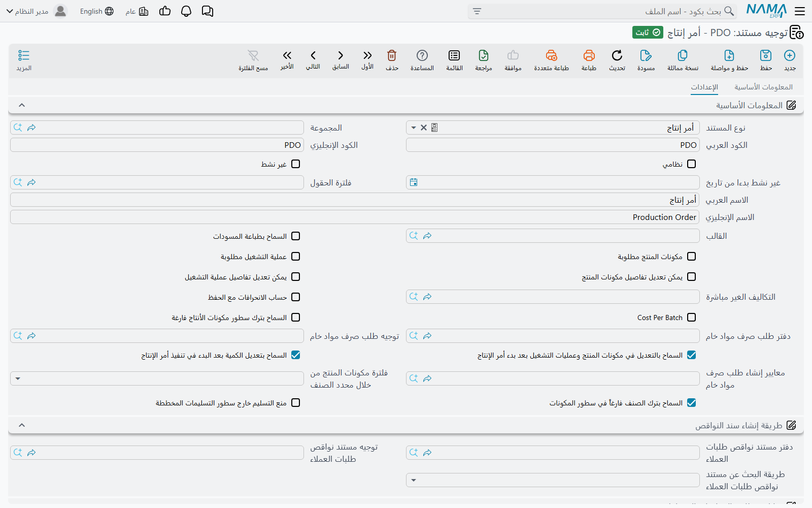Click the حفظ (Save) toolbar icon
This screenshot has height=508, width=812.
pyautogui.click(x=766, y=55)
